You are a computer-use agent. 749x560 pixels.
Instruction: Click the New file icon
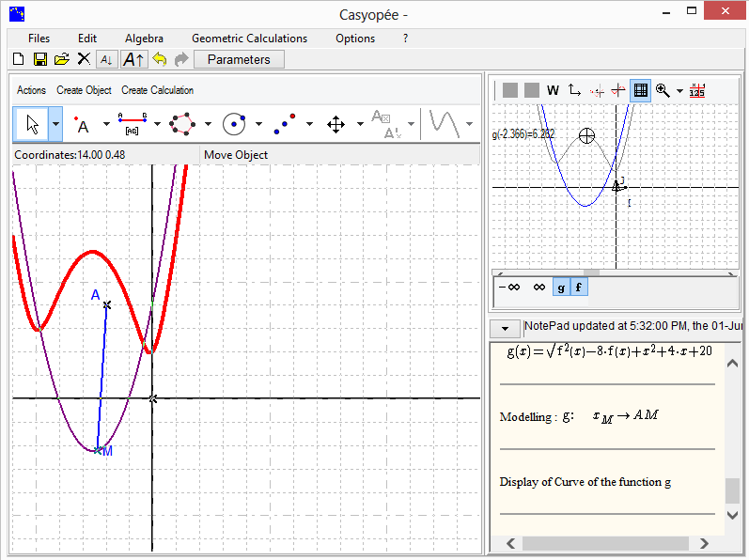tap(19, 59)
